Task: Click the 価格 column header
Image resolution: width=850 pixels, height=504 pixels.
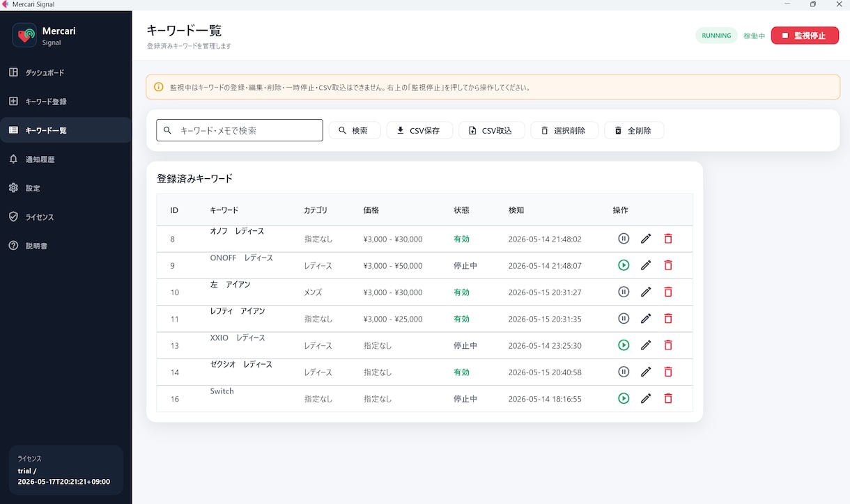Action: pos(371,210)
